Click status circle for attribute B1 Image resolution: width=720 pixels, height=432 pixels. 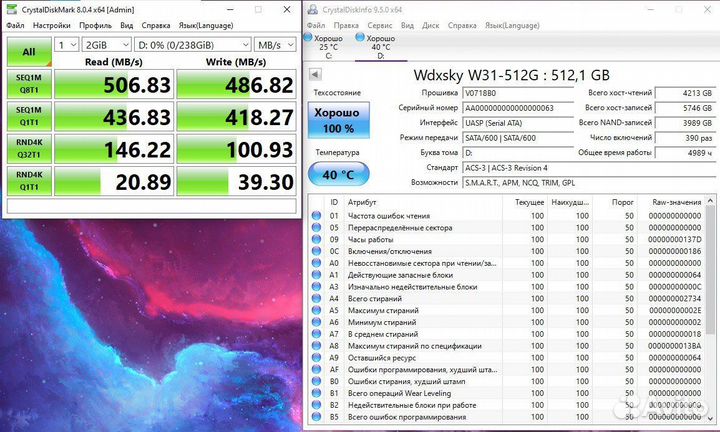[x=316, y=393]
